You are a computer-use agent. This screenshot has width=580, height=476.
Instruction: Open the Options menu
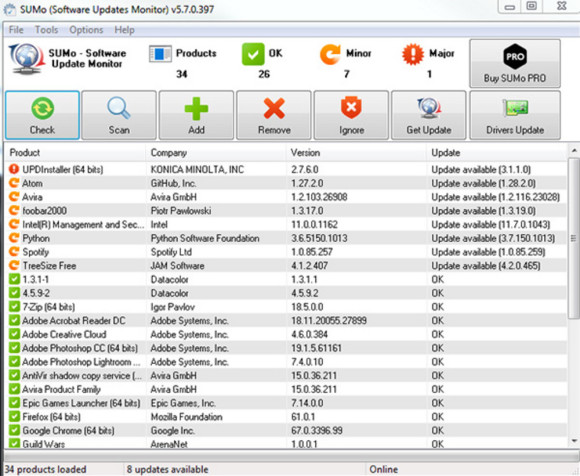click(x=86, y=30)
